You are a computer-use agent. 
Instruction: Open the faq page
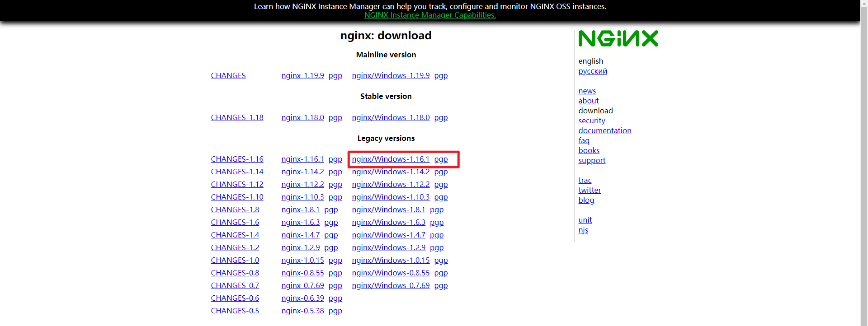[584, 140]
